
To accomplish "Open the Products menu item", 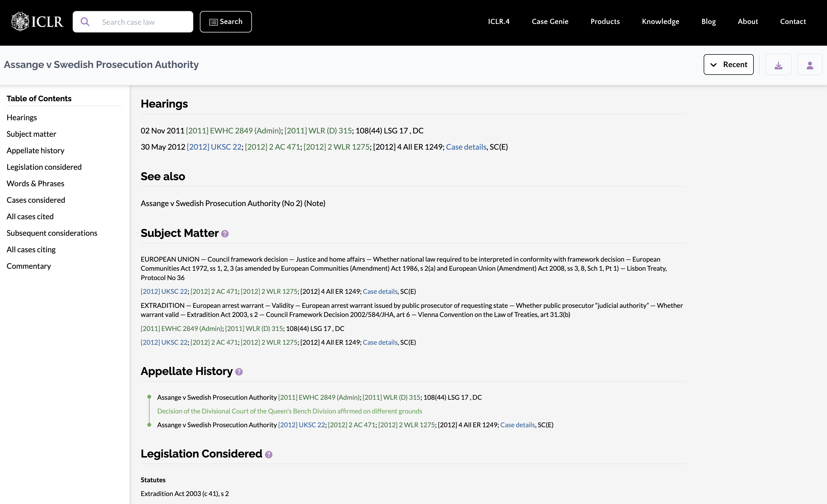I will tap(605, 21).
